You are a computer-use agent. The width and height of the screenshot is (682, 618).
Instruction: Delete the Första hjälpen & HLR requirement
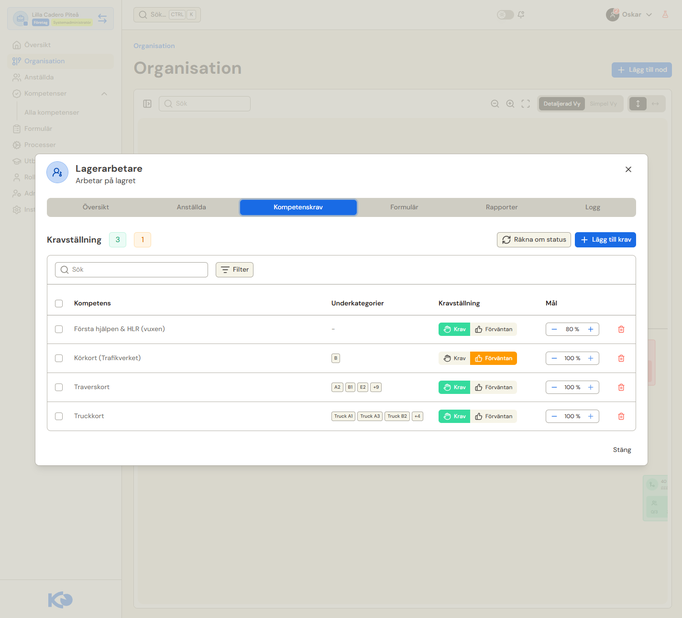(x=621, y=329)
